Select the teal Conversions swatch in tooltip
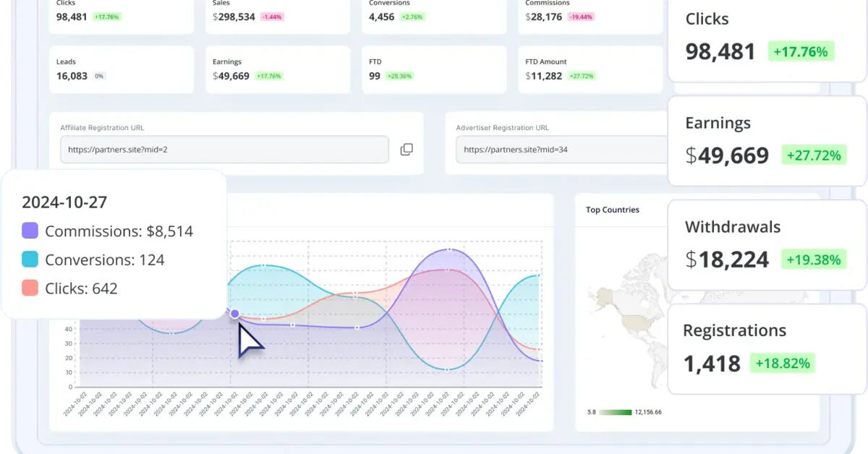Viewport: 868px width, 454px height. coord(30,260)
